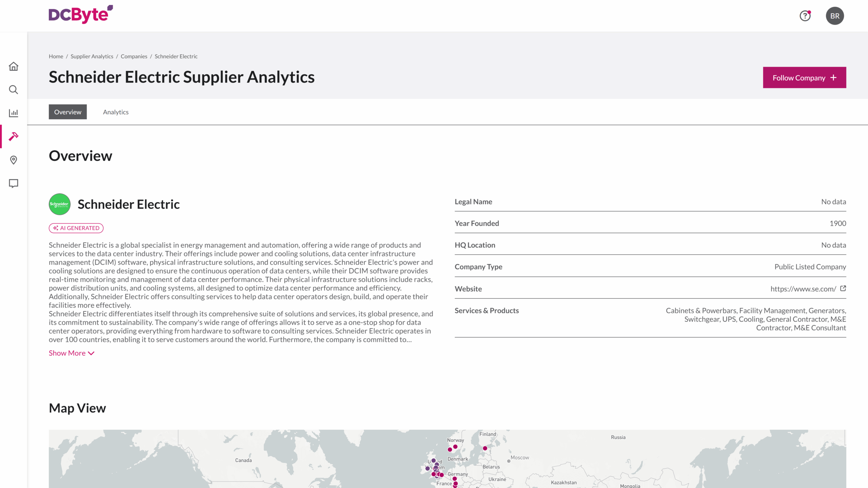Image resolution: width=868 pixels, height=488 pixels.
Task: Click the external link icon beside the website
Action: tap(843, 288)
